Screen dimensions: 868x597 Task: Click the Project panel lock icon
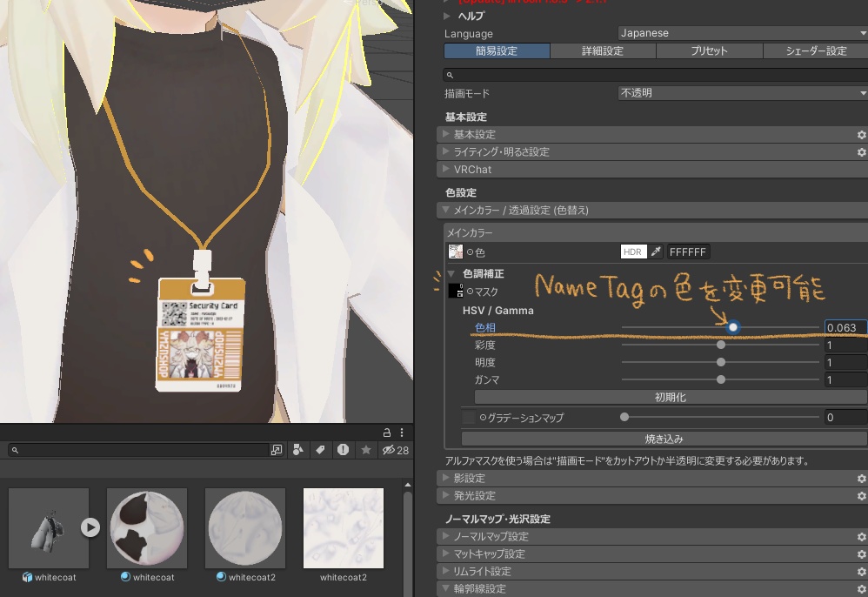point(387,433)
